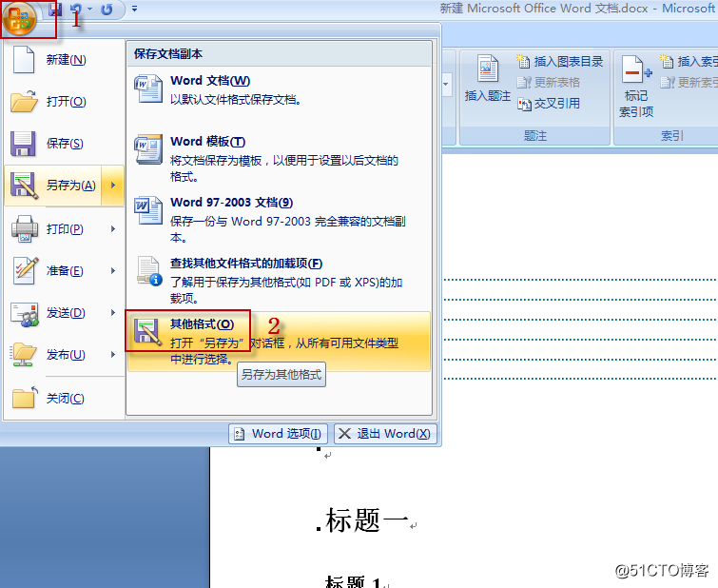Choose Word 模板(T) title text
Screen dimensions: 718x588
[208, 141]
